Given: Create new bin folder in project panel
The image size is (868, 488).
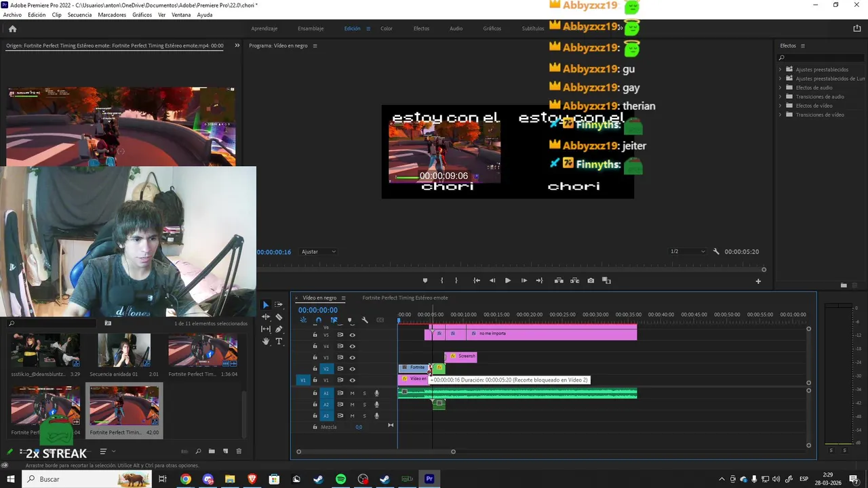Looking at the screenshot, I should click(x=212, y=451).
